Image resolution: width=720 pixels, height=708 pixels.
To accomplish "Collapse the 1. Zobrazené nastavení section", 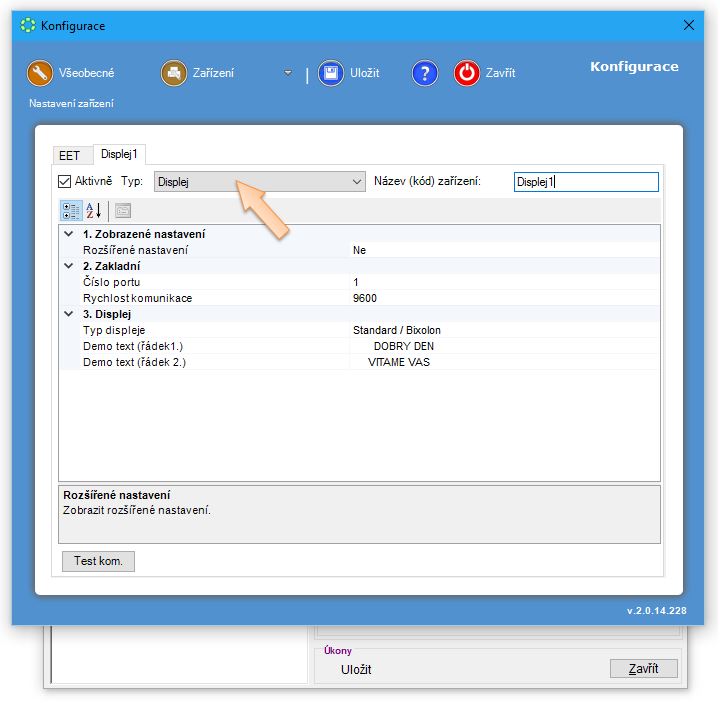I will 68,234.
